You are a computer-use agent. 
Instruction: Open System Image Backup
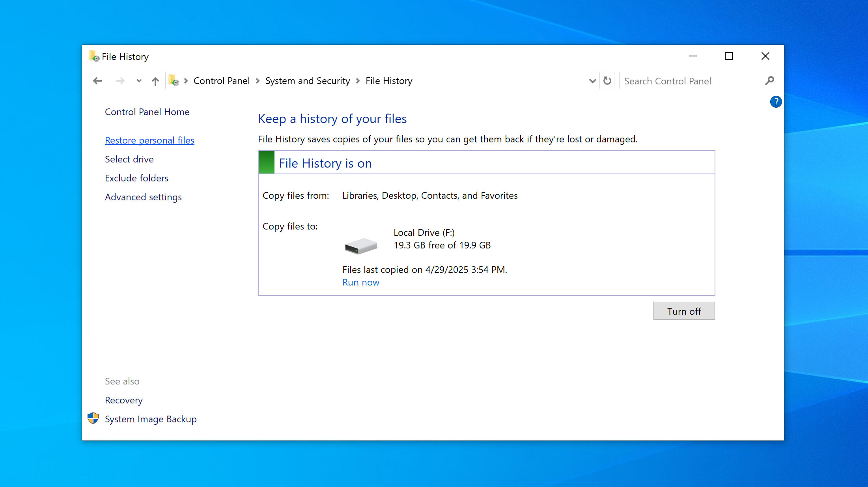click(x=151, y=419)
